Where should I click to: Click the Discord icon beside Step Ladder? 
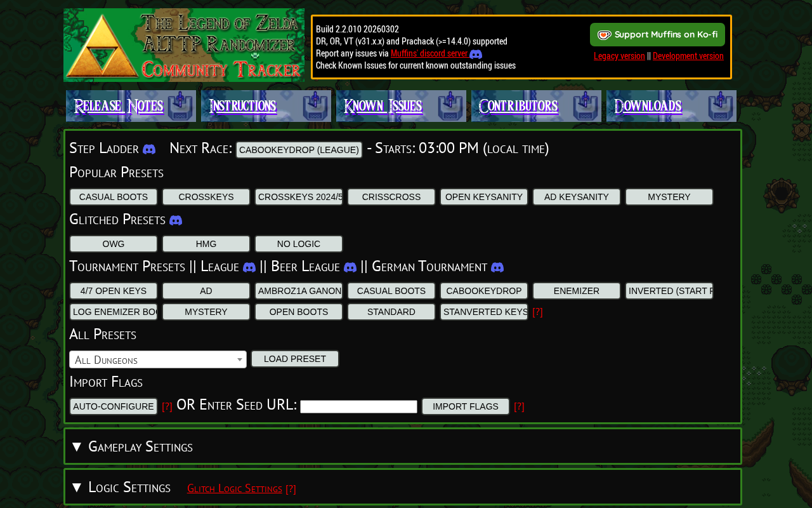pyautogui.click(x=149, y=149)
